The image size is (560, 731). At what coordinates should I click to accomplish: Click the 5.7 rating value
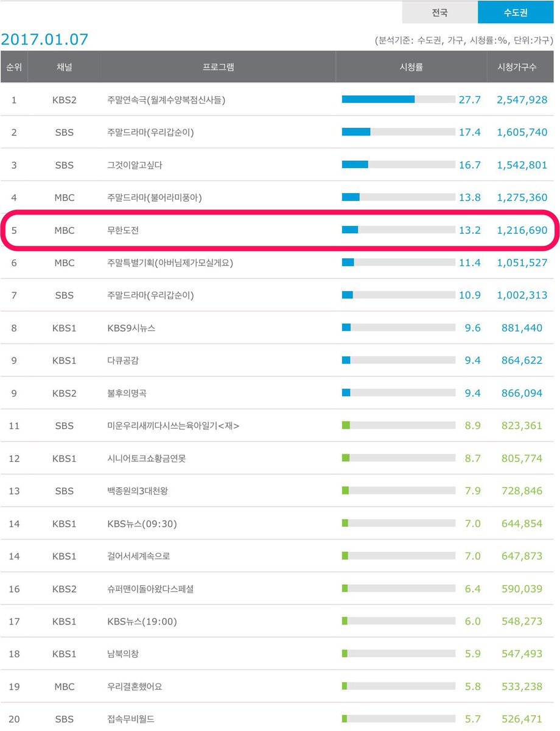pos(472,719)
